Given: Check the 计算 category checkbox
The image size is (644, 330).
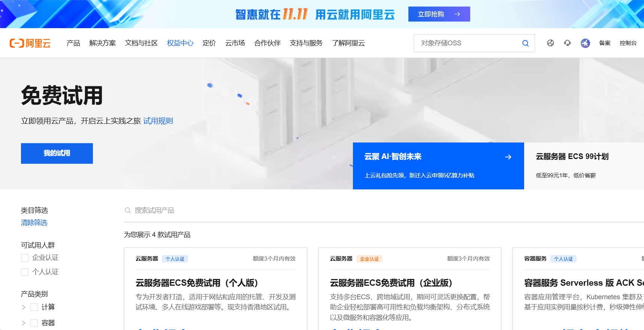Looking at the screenshot, I should click(34, 307).
